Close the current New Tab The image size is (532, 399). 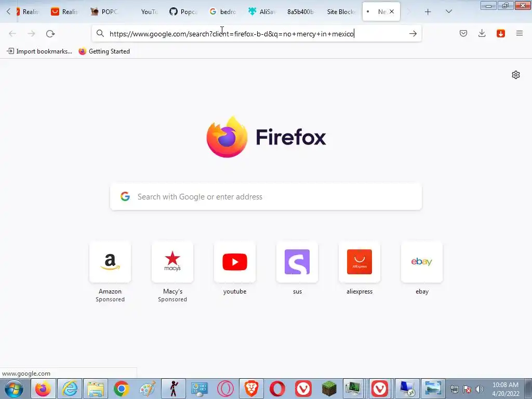(x=392, y=11)
